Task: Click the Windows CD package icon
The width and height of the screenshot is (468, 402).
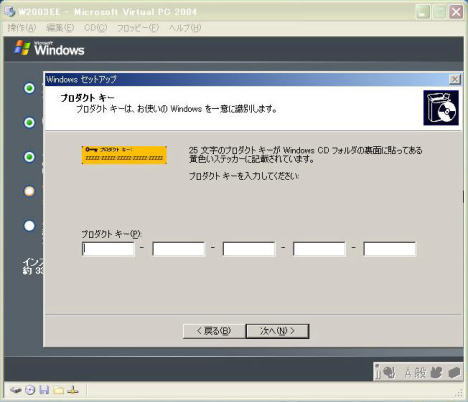Action: (441, 108)
